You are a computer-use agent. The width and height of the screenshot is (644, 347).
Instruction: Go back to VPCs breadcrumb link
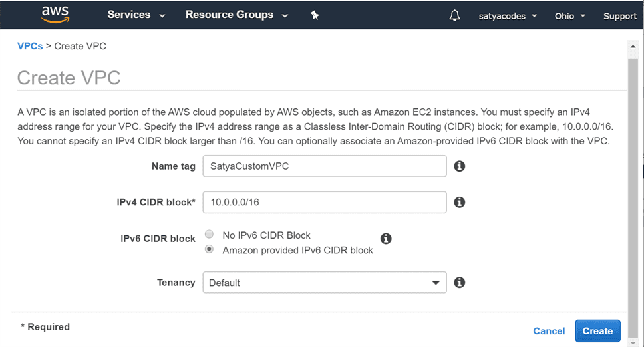click(x=29, y=46)
